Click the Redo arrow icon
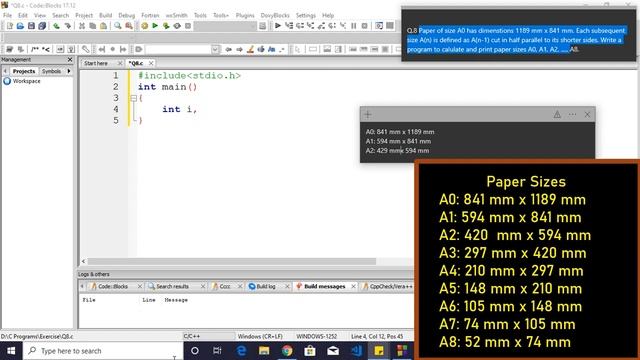 [67, 26]
